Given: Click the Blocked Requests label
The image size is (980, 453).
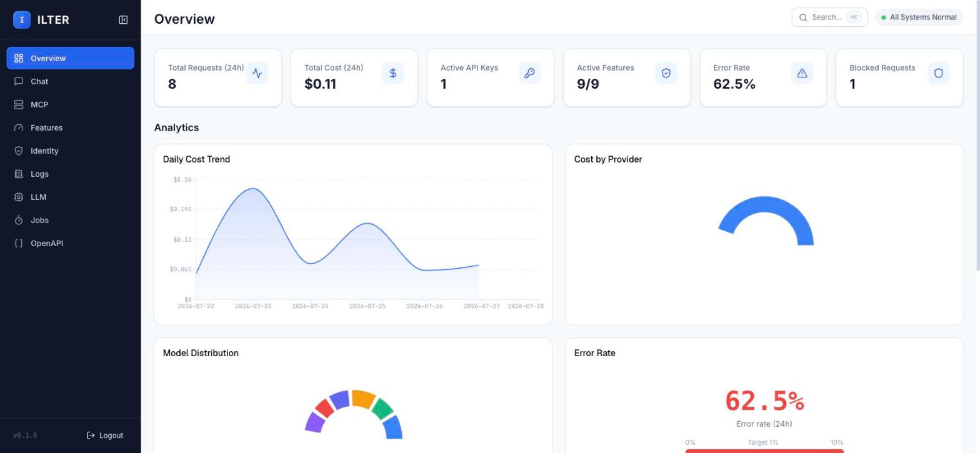Looking at the screenshot, I should click(882, 67).
